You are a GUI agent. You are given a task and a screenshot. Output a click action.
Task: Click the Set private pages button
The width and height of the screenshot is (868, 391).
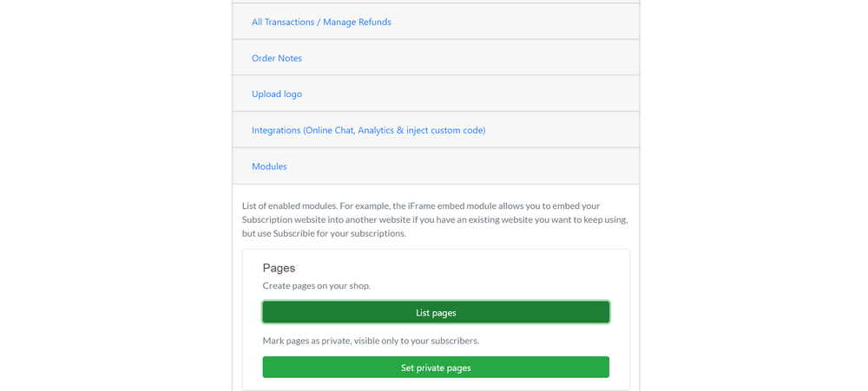pyautogui.click(x=436, y=368)
